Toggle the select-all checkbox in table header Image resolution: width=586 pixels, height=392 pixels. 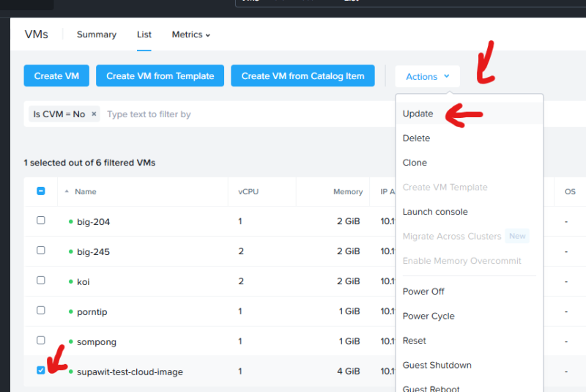tap(41, 191)
